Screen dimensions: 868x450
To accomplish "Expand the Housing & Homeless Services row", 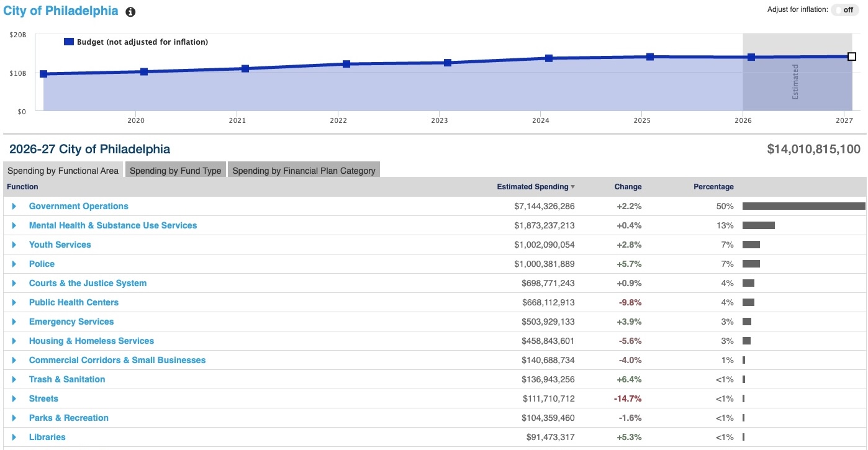I will coord(14,341).
